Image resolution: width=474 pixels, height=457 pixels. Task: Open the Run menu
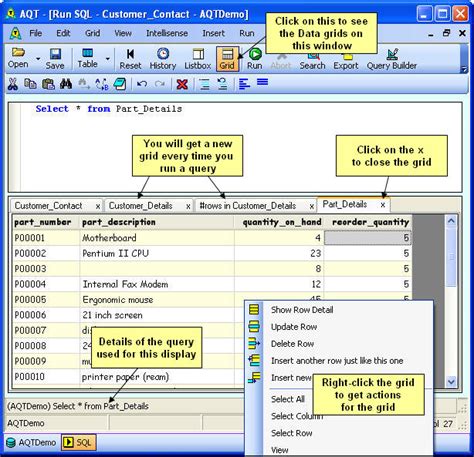point(247,33)
